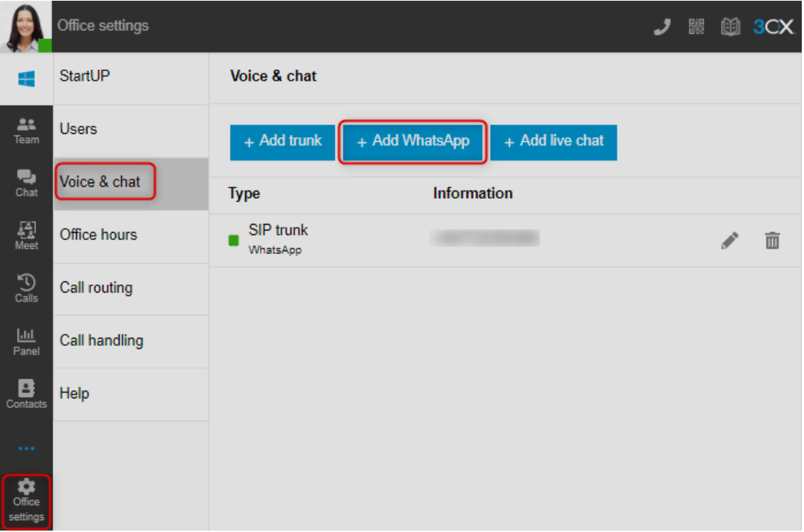The width and height of the screenshot is (804, 532).
Task: Click the Add trunk button
Action: click(x=283, y=141)
